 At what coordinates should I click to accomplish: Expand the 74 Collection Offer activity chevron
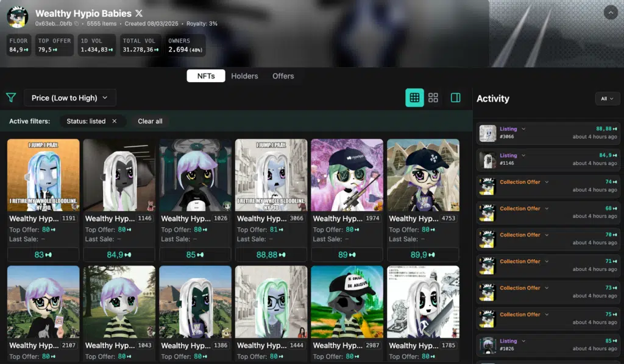pyautogui.click(x=547, y=182)
